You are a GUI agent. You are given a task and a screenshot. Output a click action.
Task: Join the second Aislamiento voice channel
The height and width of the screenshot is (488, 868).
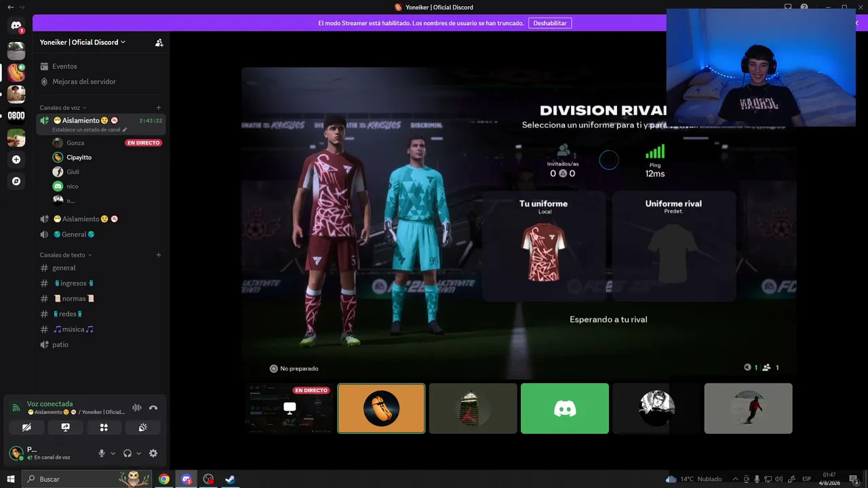point(102,219)
